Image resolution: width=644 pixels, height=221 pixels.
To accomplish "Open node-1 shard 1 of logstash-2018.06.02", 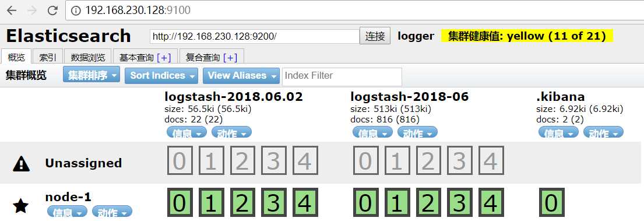I will point(211,202).
